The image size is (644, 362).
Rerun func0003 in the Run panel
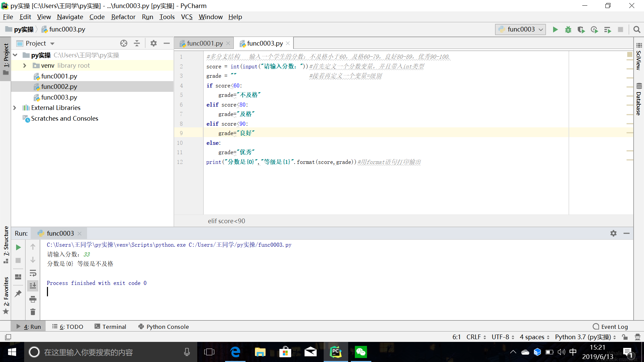click(x=18, y=247)
